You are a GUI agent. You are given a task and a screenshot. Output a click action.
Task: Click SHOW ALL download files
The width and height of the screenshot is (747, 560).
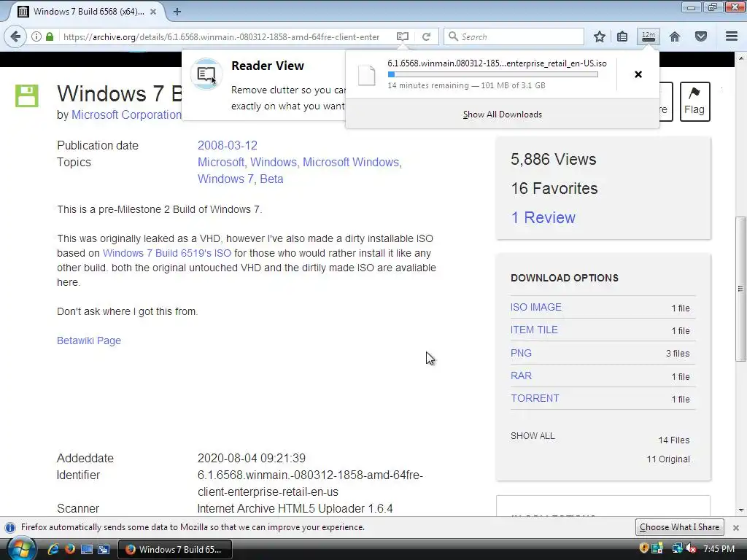pos(533,436)
